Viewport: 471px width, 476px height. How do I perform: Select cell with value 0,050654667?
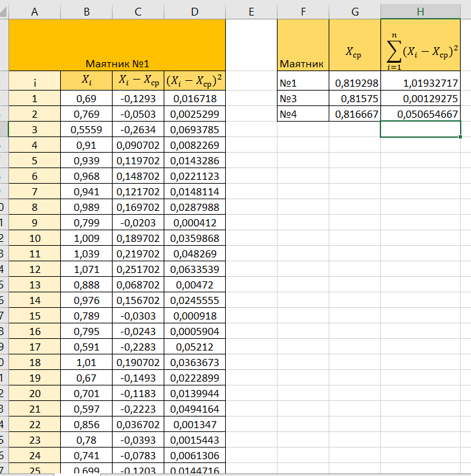pos(421,114)
